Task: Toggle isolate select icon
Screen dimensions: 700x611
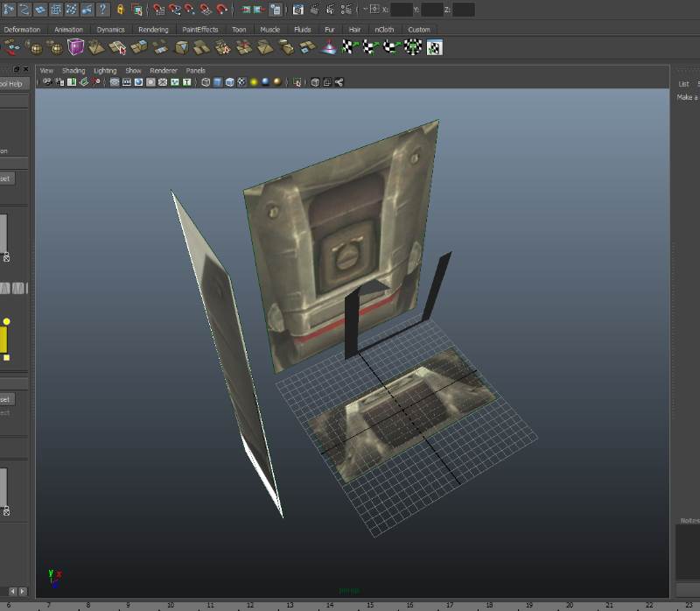Action: tap(297, 82)
